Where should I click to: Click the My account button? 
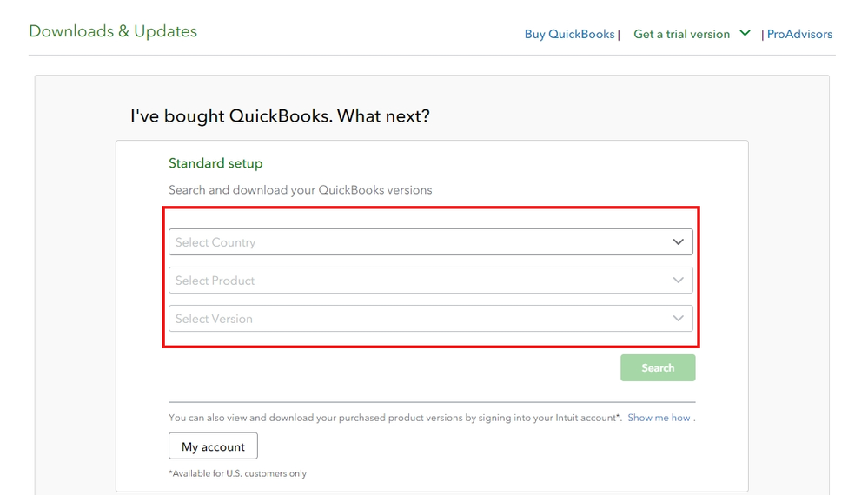click(213, 446)
